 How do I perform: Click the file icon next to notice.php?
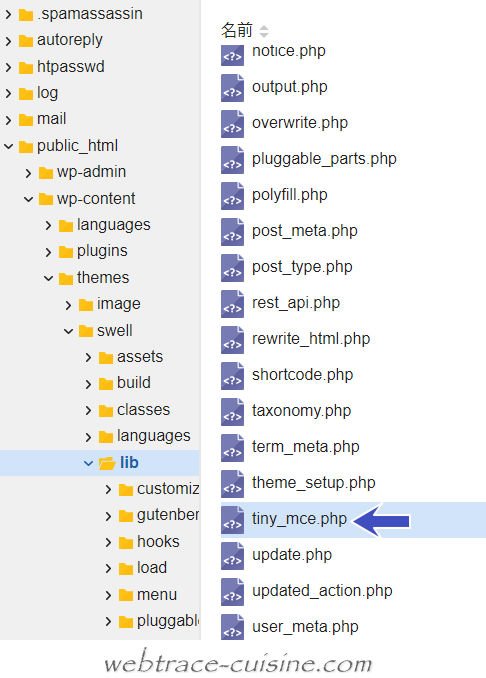[233, 54]
